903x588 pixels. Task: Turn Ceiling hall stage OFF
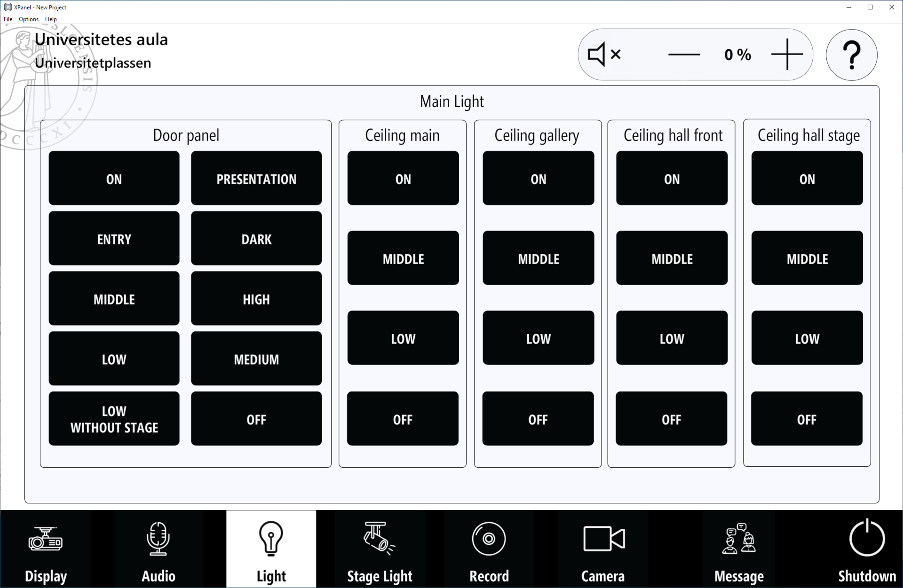pyautogui.click(x=807, y=419)
